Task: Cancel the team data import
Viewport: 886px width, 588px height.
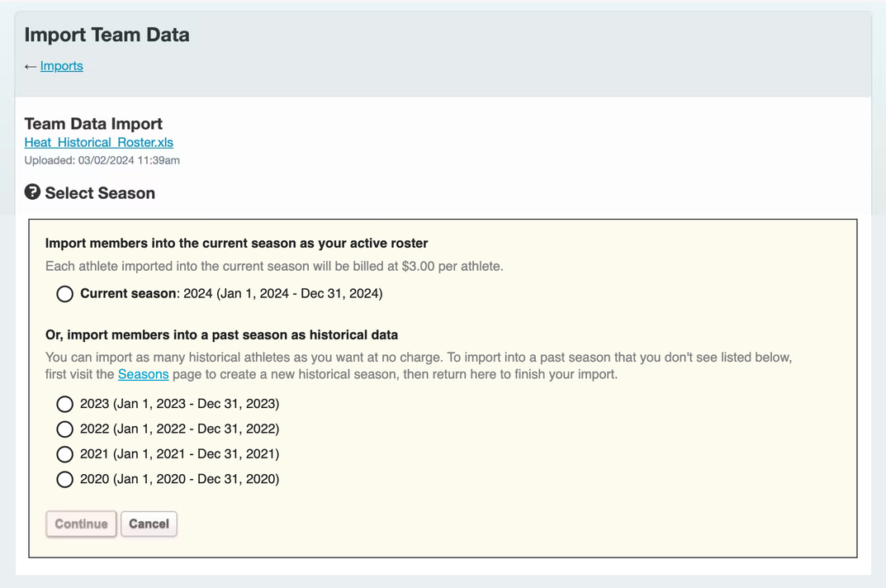Action: point(149,524)
